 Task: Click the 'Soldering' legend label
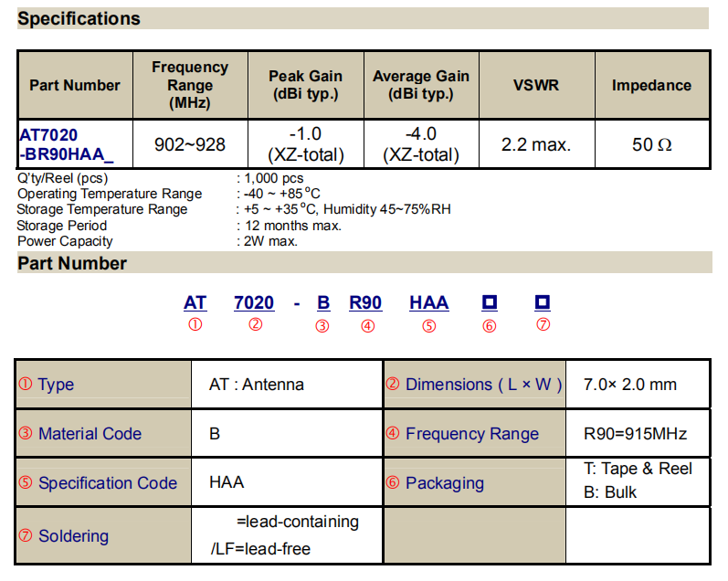(73, 536)
